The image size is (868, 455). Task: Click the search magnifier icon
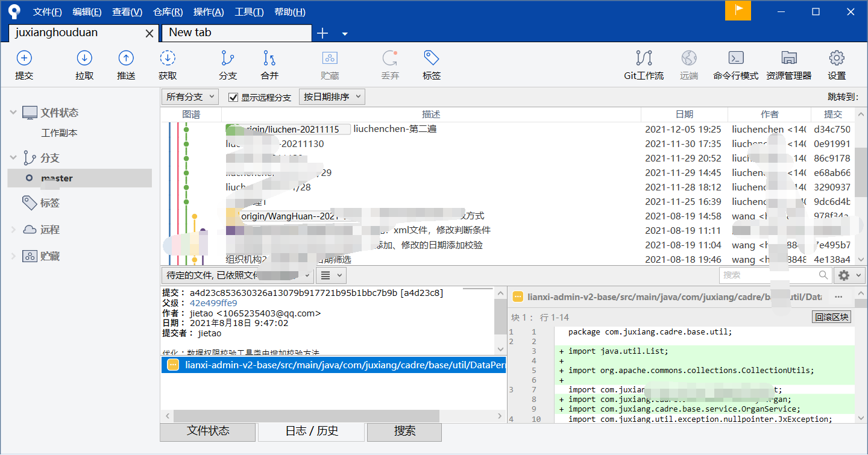pyautogui.click(x=823, y=275)
